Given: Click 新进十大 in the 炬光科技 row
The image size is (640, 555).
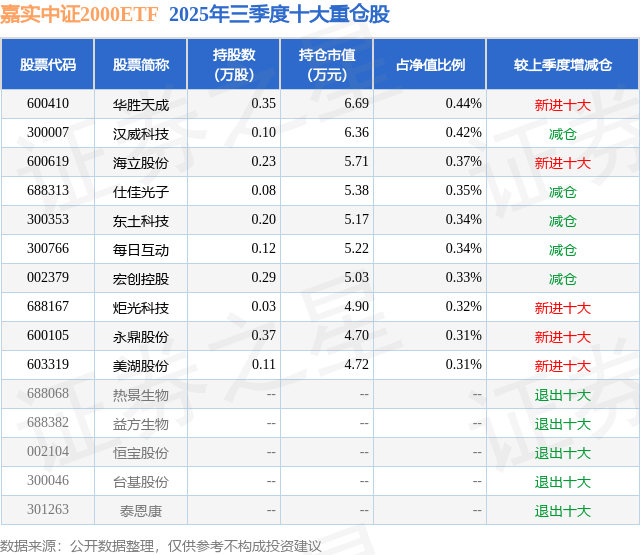Looking at the screenshot, I should point(563,308).
